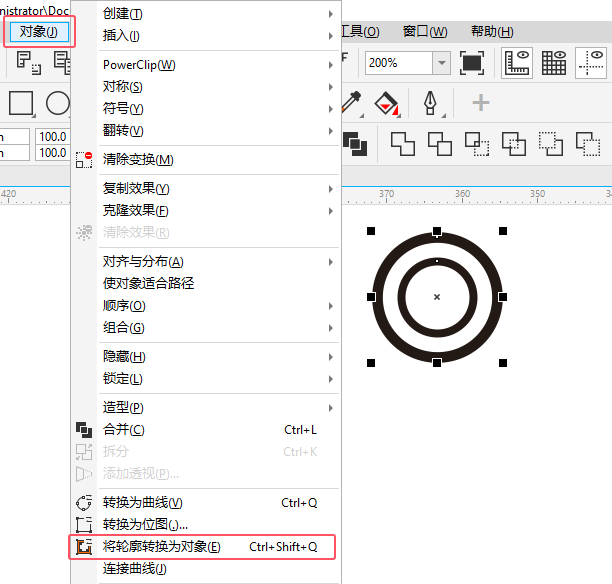Open the 翻转(V) submenu

click(x=219, y=131)
